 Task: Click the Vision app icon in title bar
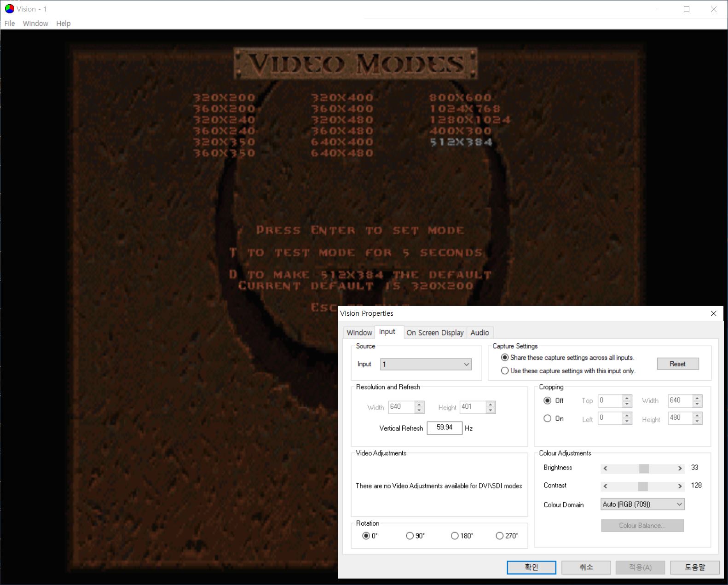point(9,9)
